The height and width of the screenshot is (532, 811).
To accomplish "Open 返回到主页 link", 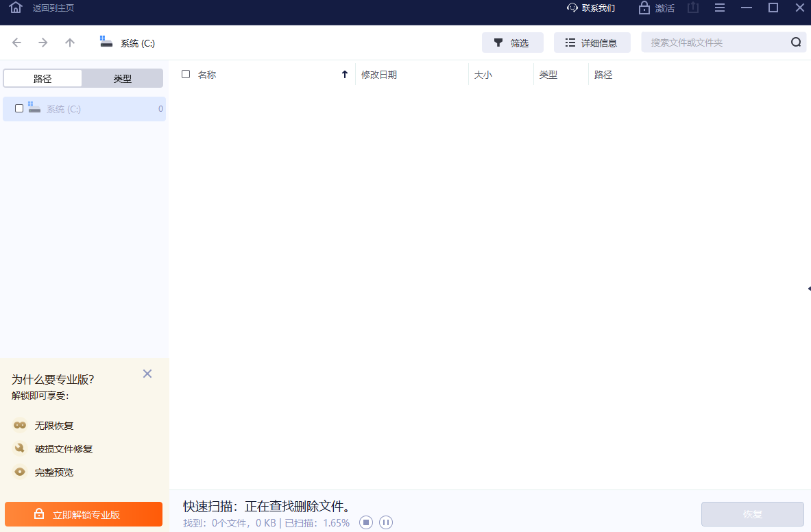I will (53, 8).
